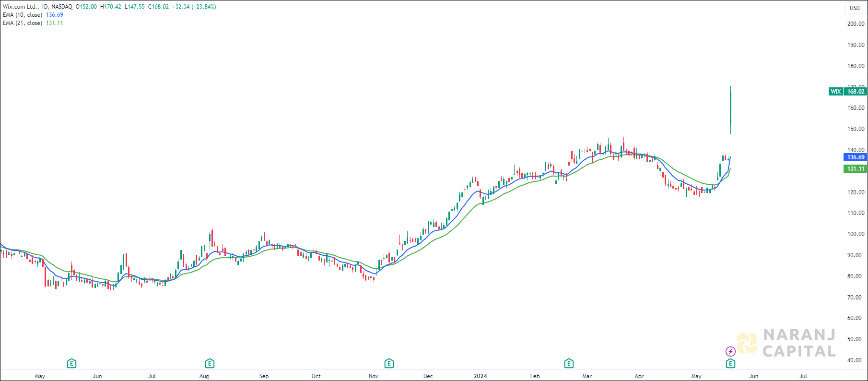
Task: Click the Nov label on time axis
Action: (374, 376)
